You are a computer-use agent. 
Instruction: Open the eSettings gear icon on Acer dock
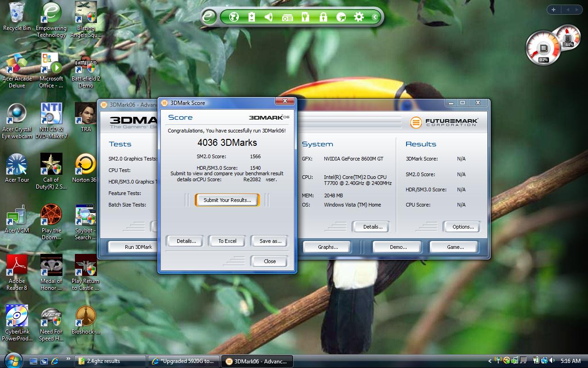tap(359, 17)
